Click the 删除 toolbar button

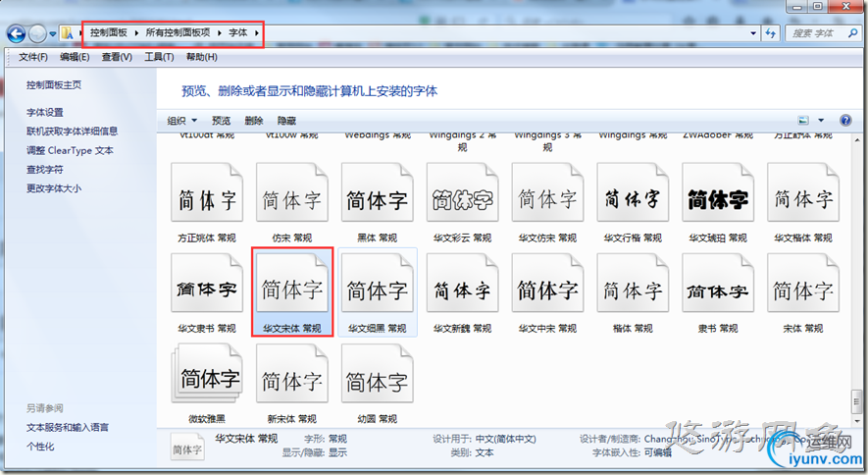(254, 120)
